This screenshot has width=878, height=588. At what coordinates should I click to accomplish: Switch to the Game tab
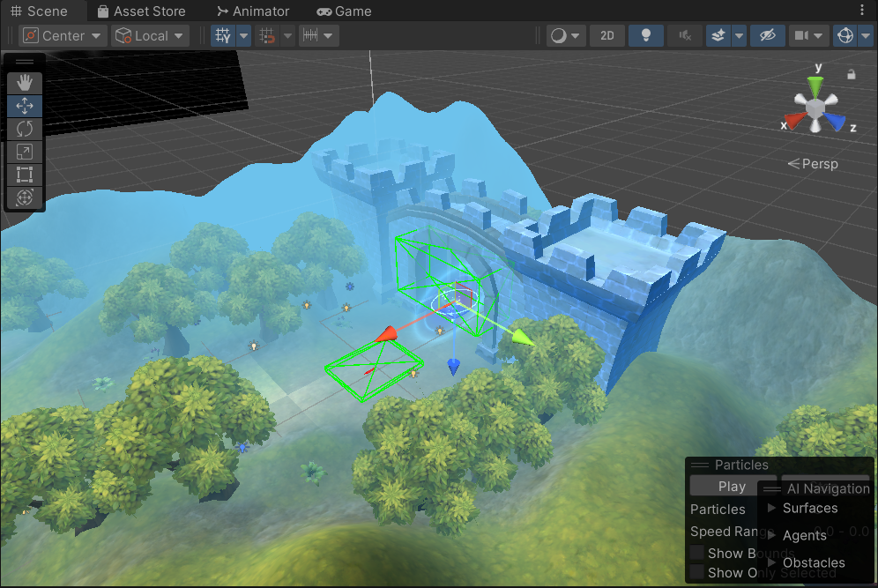tap(344, 11)
